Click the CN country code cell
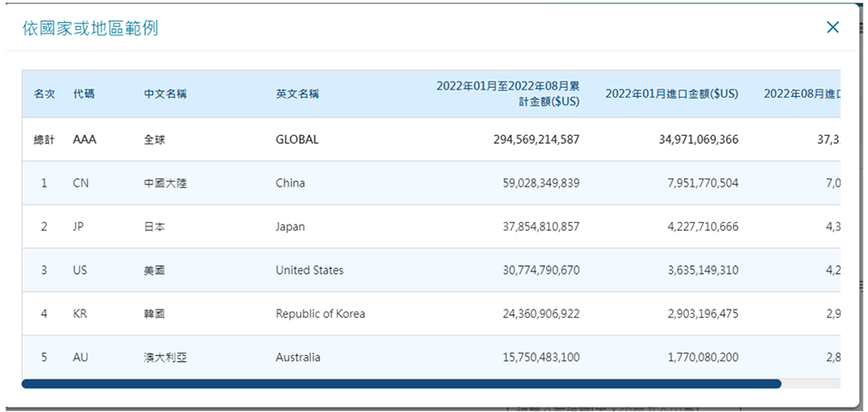The image size is (868, 412). (x=81, y=184)
